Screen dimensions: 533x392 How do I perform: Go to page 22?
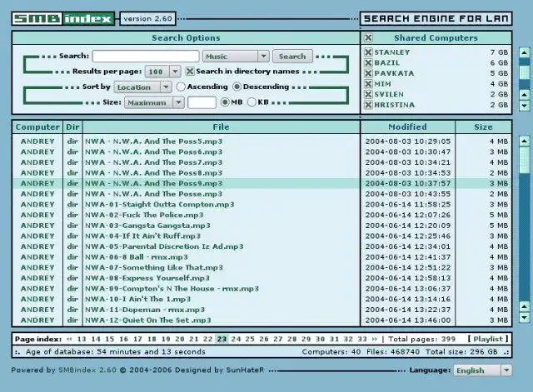tap(207, 339)
